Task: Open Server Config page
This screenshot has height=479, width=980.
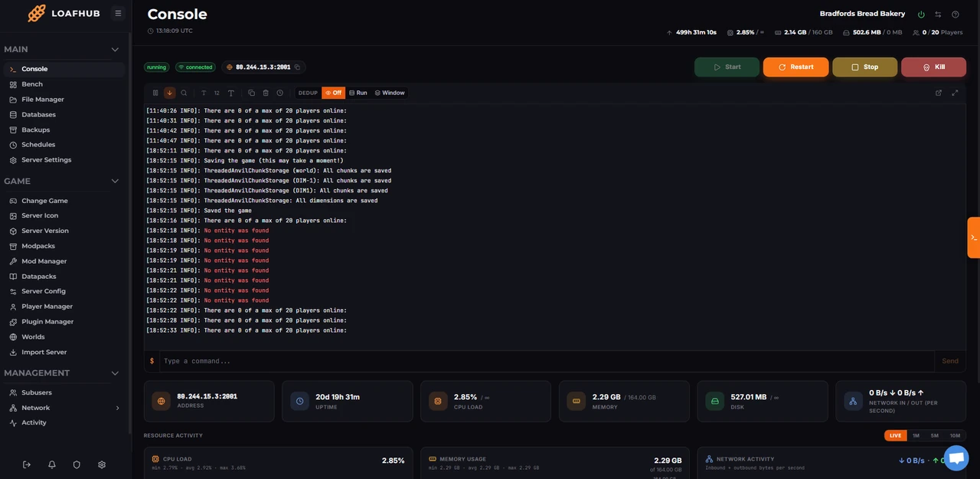Action: 64,291
